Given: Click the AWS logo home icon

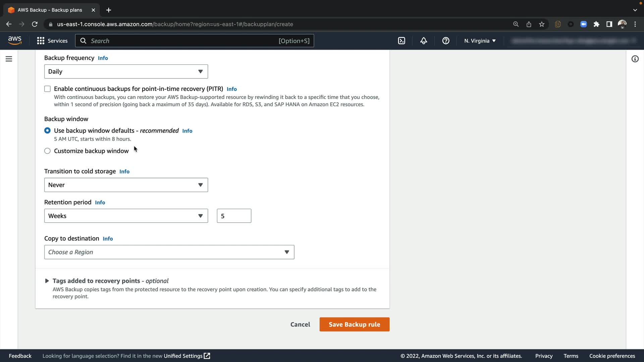Looking at the screenshot, I should [15, 41].
